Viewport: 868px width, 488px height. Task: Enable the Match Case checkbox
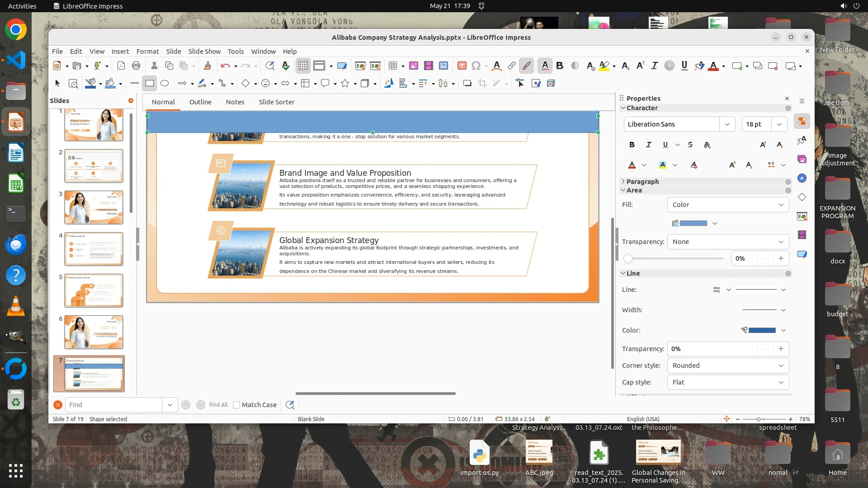coord(236,405)
